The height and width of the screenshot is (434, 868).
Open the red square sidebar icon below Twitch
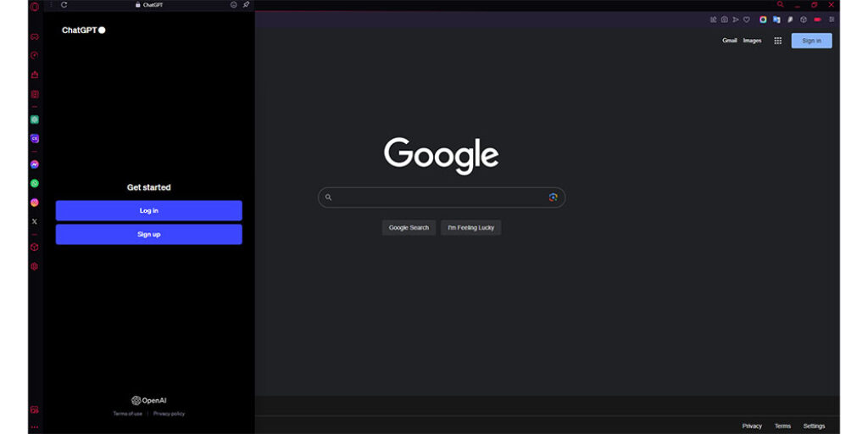tap(34, 94)
